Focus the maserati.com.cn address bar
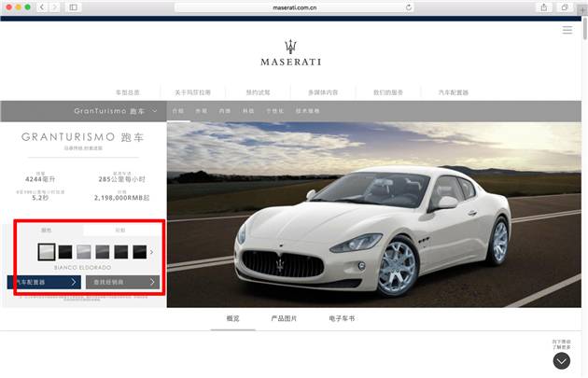This screenshot has width=588, height=378. click(x=294, y=7)
